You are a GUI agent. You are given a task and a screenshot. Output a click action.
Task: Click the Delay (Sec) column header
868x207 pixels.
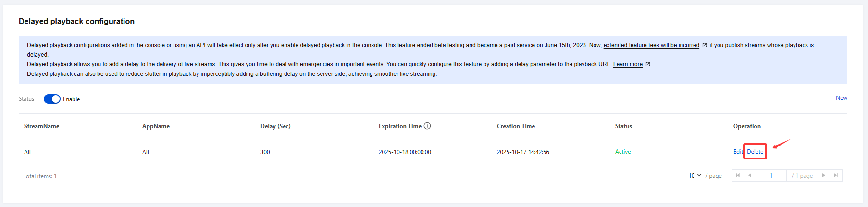275,126
